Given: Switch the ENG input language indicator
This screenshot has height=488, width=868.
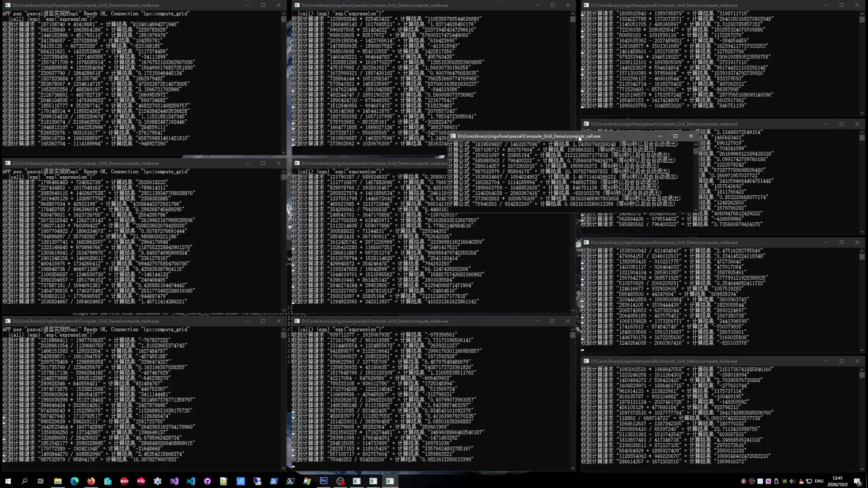Looking at the screenshot, I should pyautogui.click(x=819, y=481).
